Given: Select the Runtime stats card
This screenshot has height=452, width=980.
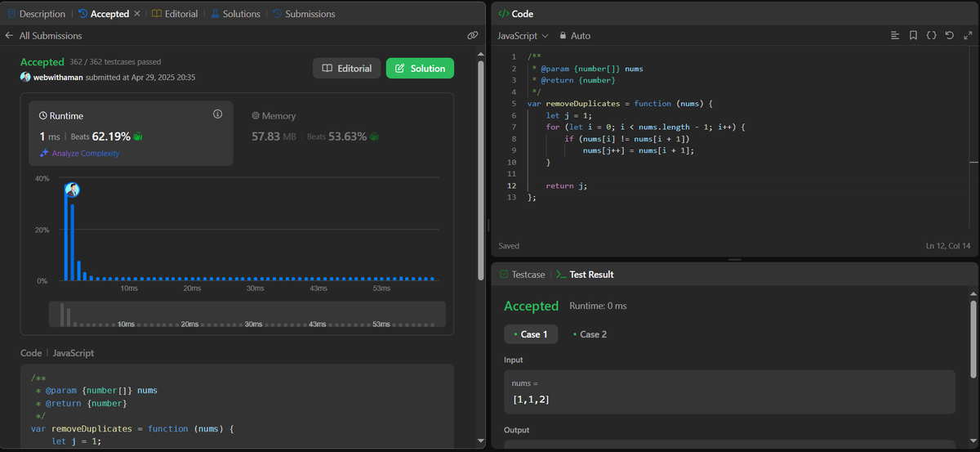Looking at the screenshot, I should click(131, 134).
